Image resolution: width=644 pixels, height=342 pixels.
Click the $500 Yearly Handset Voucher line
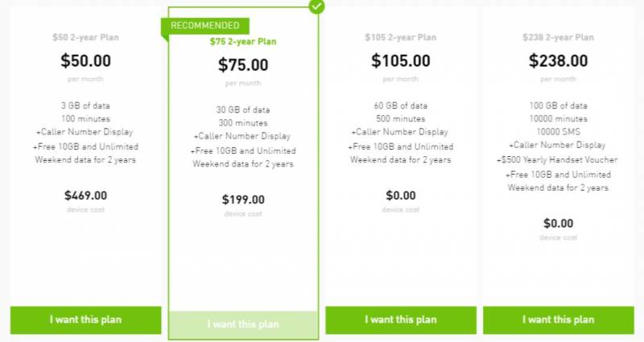click(558, 159)
